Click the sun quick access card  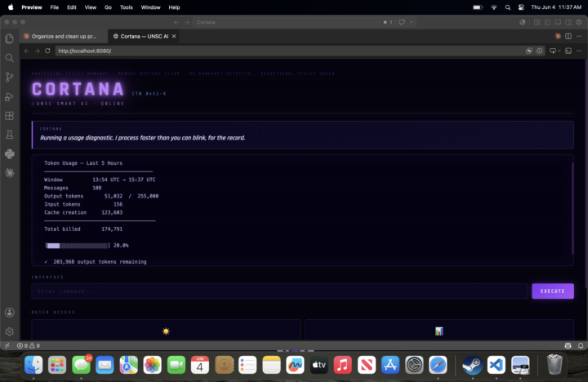(166, 331)
